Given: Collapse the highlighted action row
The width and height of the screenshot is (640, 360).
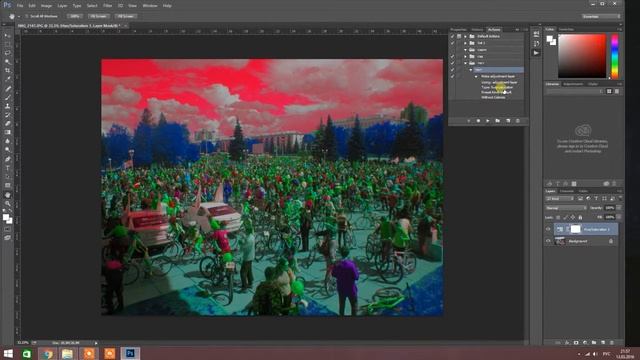Looking at the screenshot, I should tap(471, 70).
